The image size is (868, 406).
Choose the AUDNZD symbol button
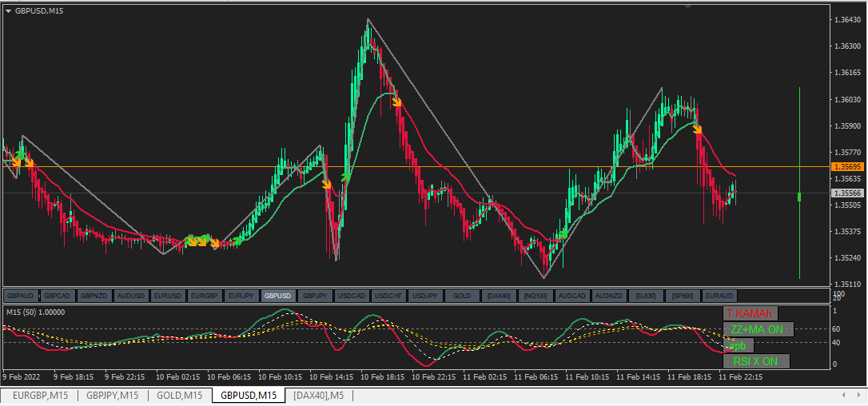coord(609,296)
